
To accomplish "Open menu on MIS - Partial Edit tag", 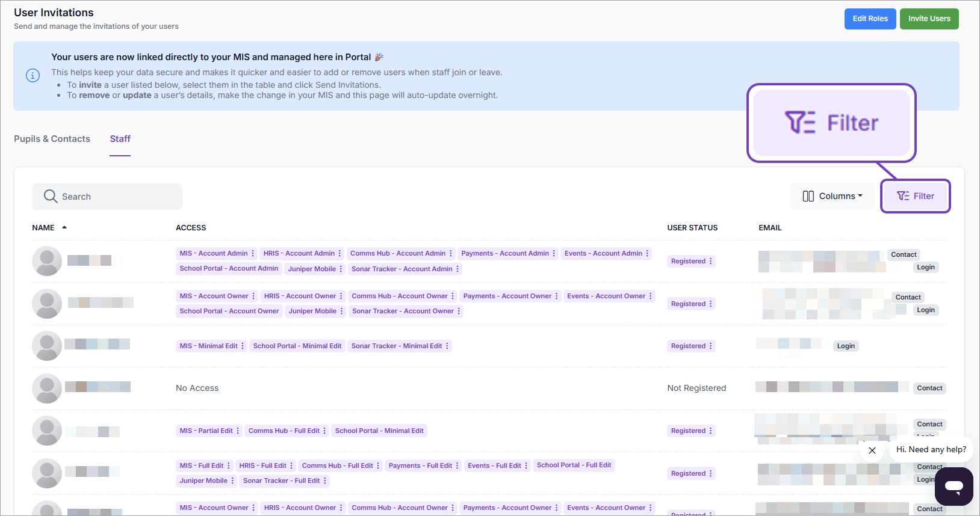I will [x=238, y=431].
